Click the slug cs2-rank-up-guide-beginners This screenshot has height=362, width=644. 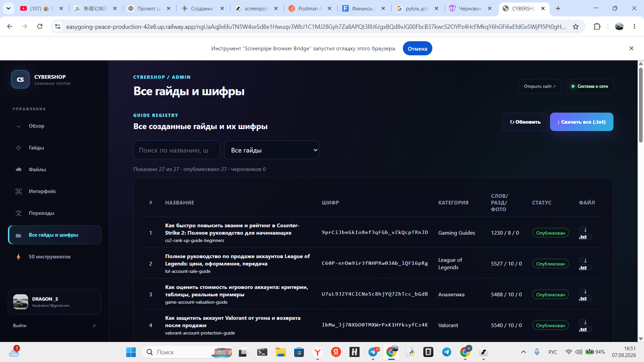point(195,241)
